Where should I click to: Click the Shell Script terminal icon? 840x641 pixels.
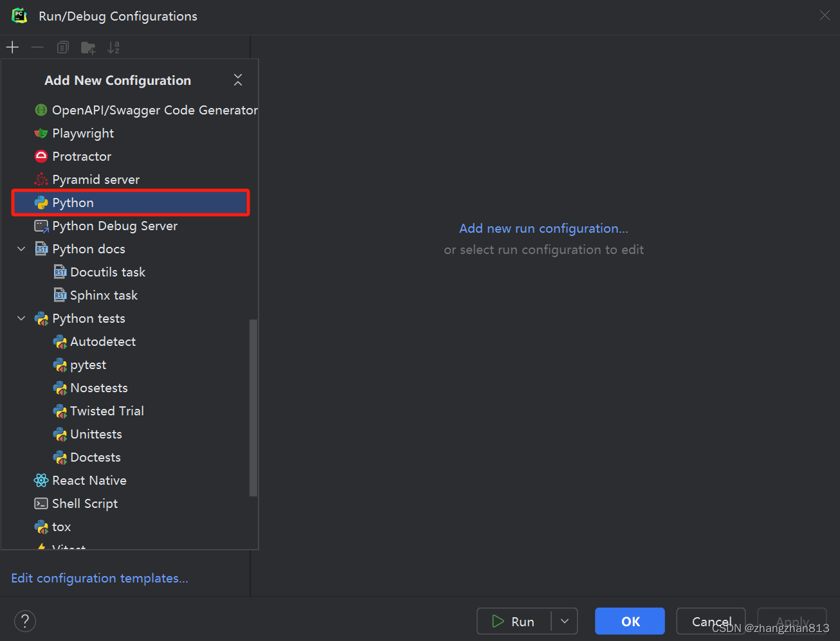pyautogui.click(x=41, y=503)
